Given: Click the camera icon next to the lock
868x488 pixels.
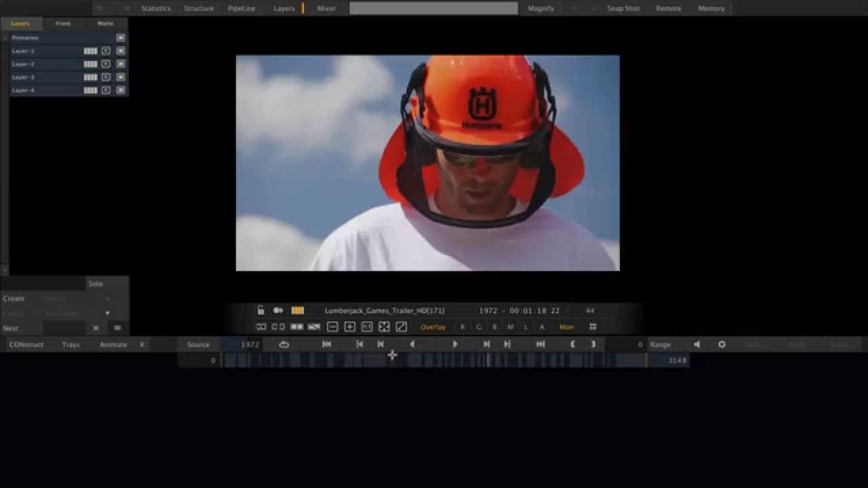Looking at the screenshot, I should tap(278, 310).
